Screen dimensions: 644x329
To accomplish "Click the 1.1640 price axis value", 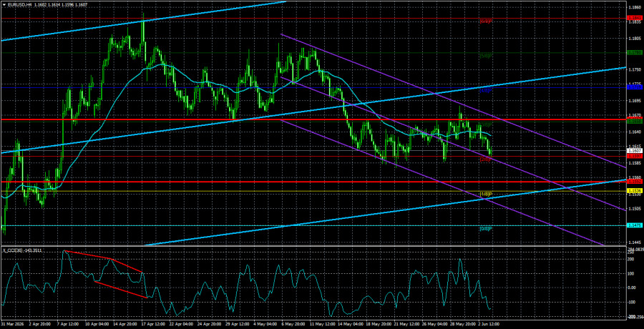I will [x=634, y=132].
